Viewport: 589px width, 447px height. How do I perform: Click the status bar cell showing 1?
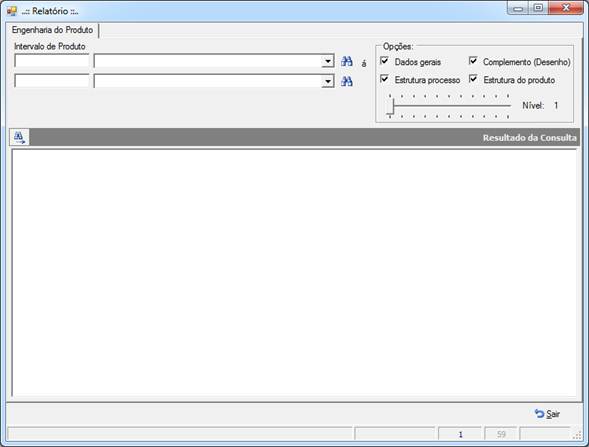tap(460, 434)
